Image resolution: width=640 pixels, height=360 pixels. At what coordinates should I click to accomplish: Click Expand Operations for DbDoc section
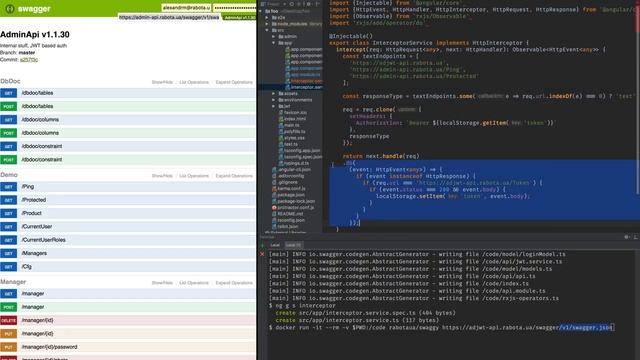(234, 82)
